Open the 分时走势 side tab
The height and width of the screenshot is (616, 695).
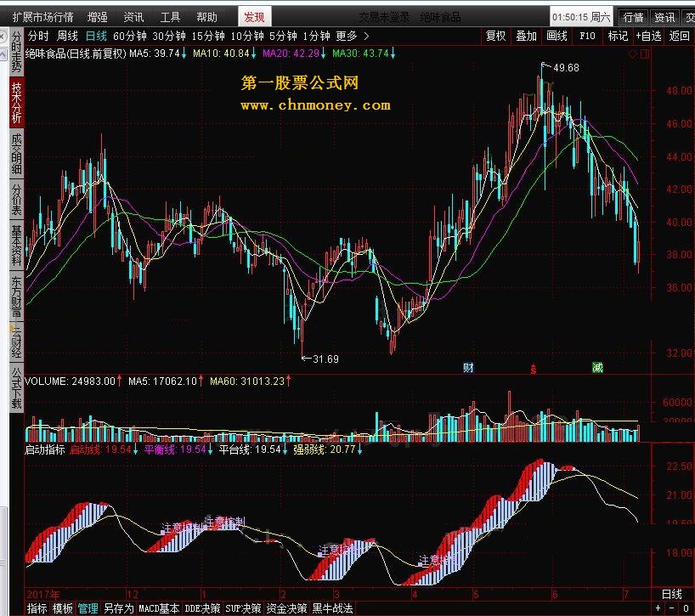coord(16,52)
